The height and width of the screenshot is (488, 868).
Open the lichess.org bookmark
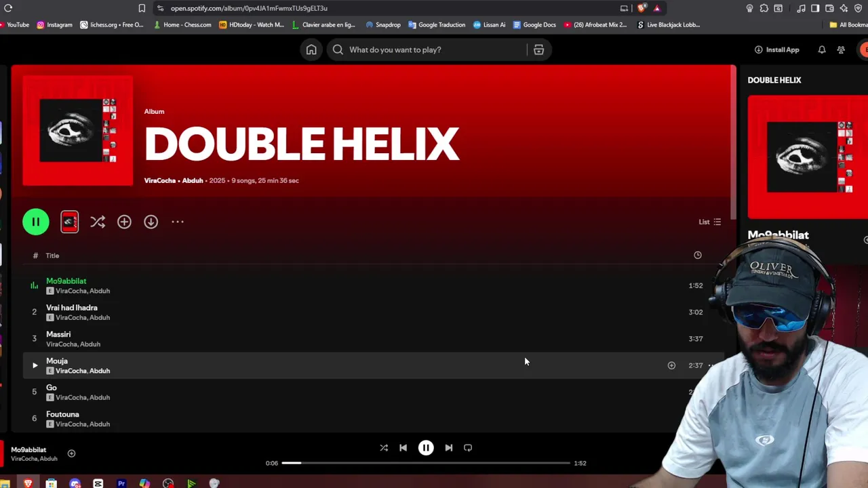[x=112, y=24]
